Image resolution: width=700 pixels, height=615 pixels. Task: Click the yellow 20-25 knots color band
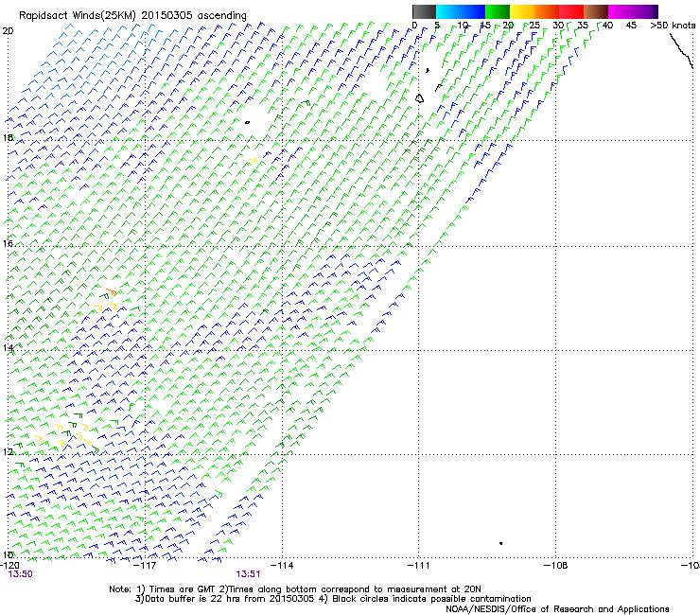[522, 11]
